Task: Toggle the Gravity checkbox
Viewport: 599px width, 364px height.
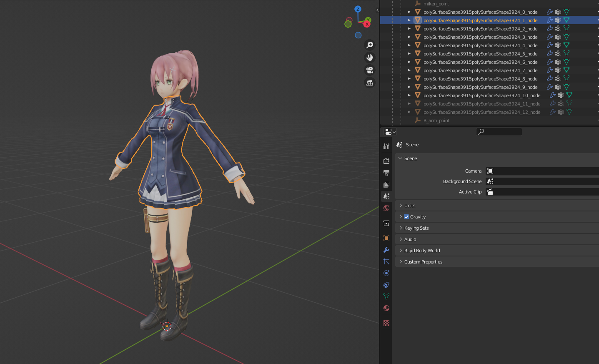Action: point(406,217)
